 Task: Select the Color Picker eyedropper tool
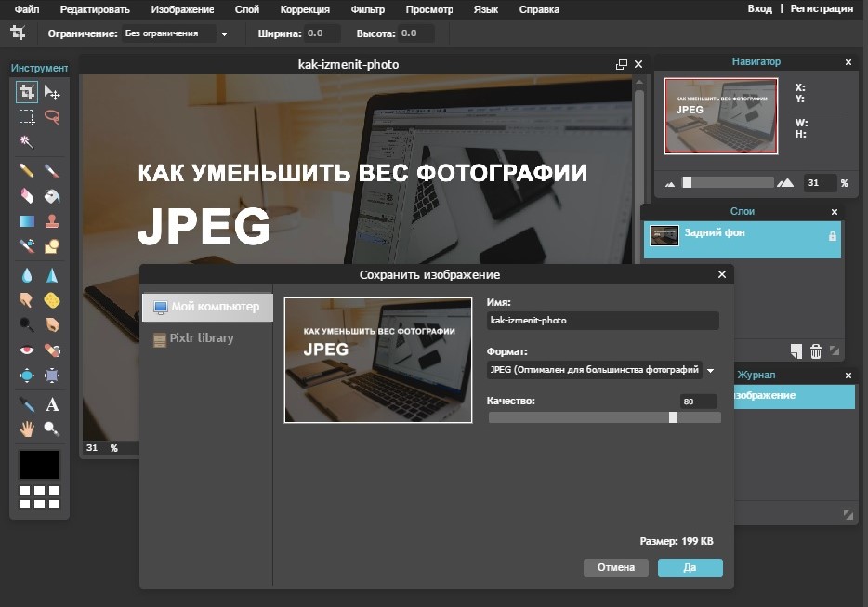(27, 404)
